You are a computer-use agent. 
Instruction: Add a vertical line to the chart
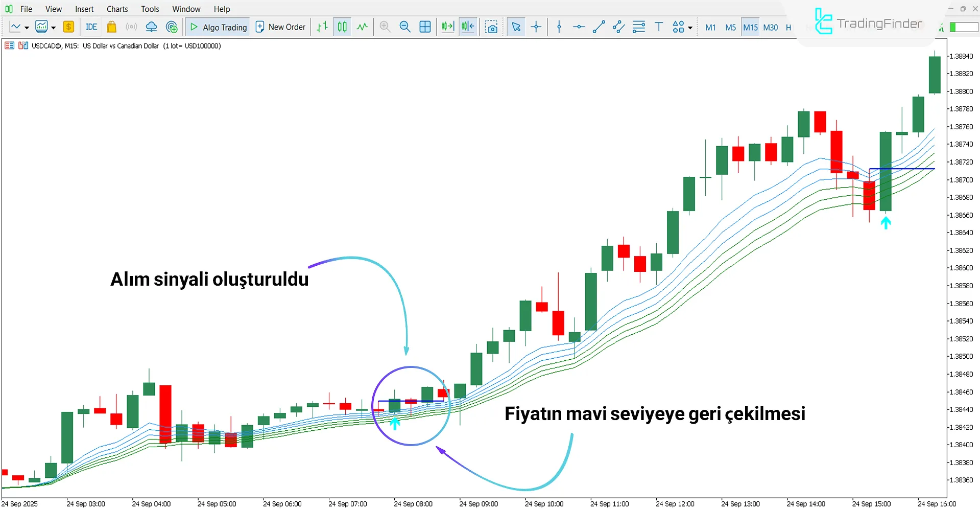tap(559, 27)
